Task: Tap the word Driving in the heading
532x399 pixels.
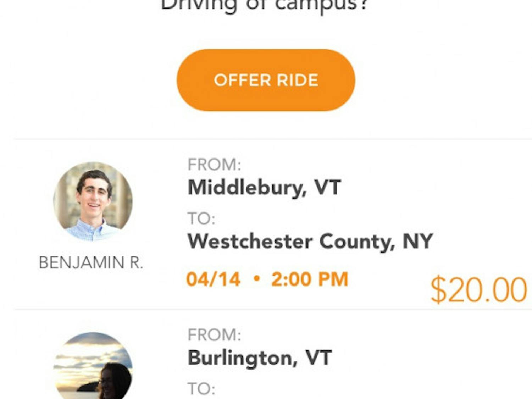Action: click(199, 6)
